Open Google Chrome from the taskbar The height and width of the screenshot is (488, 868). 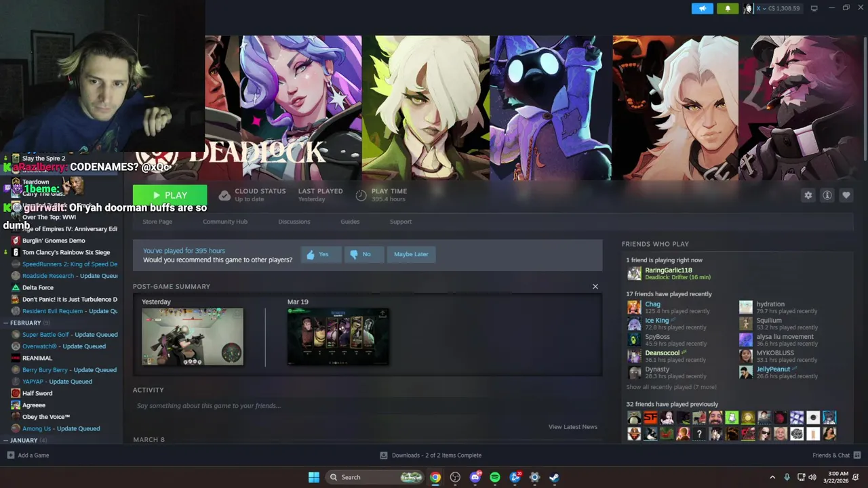435,477
